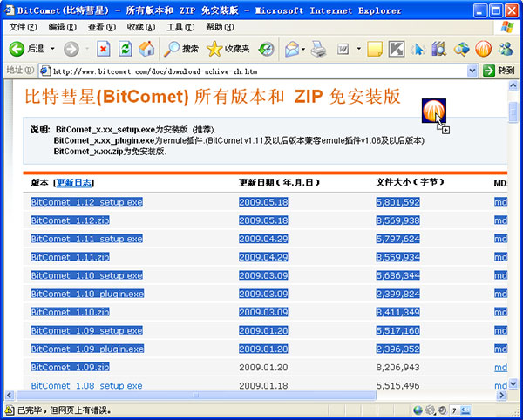The width and height of the screenshot is (523, 420).
Task: Click the Print printer icon
Action: (319, 49)
